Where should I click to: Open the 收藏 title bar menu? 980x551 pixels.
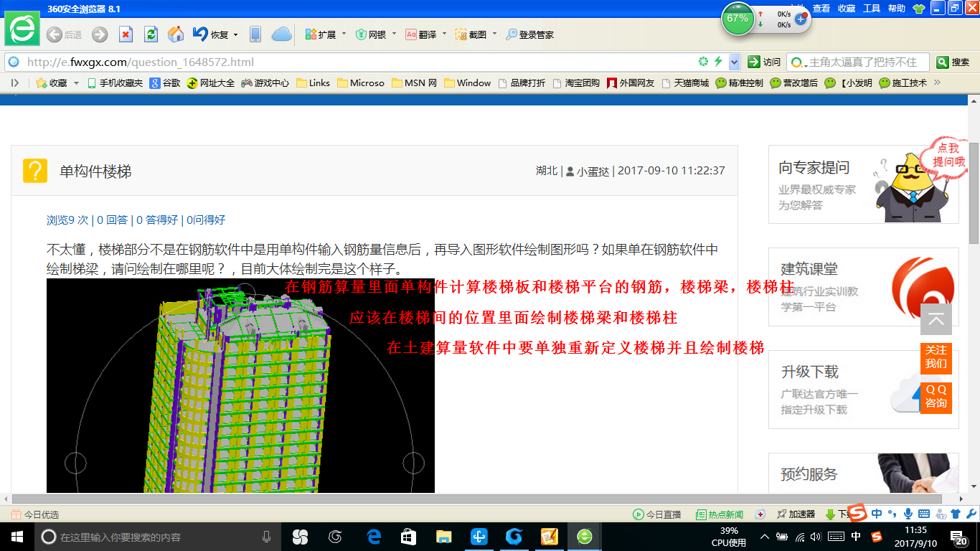[847, 9]
